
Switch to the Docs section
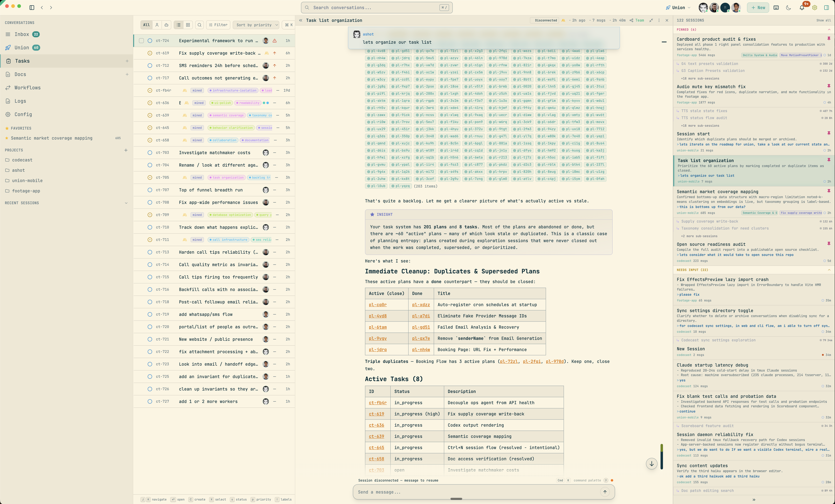(x=20, y=74)
